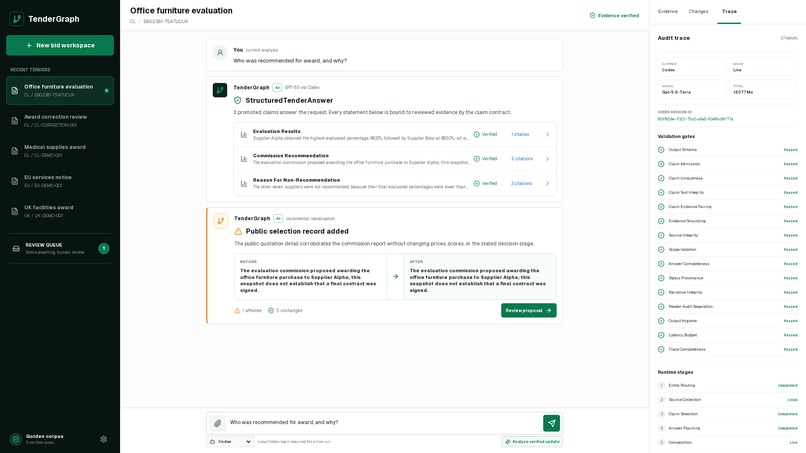Screen dimensions: 806x453
Task: Click the arrow between Before and After
Action: click(x=395, y=277)
